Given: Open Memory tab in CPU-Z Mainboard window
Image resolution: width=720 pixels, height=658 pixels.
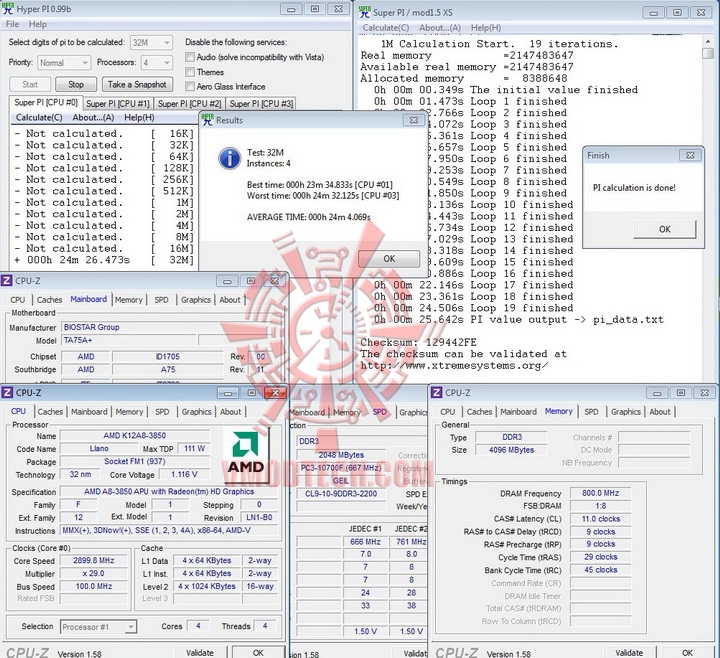Looking at the screenshot, I should [x=129, y=300].
